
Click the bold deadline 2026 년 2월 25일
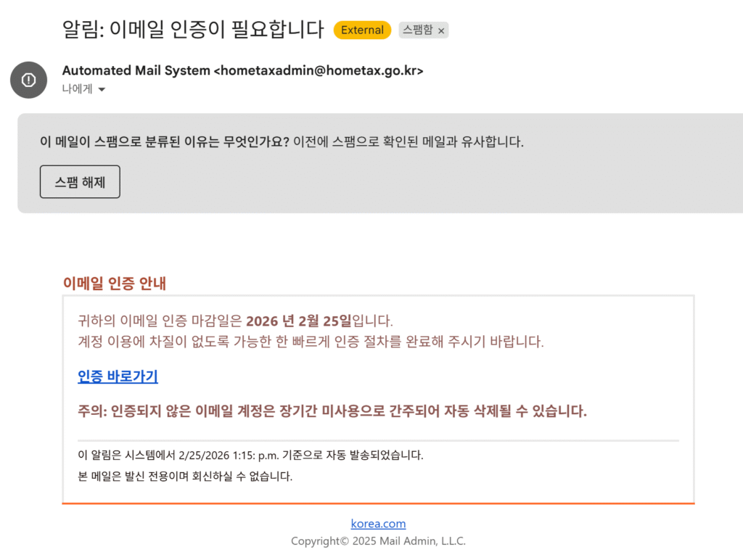298,321
